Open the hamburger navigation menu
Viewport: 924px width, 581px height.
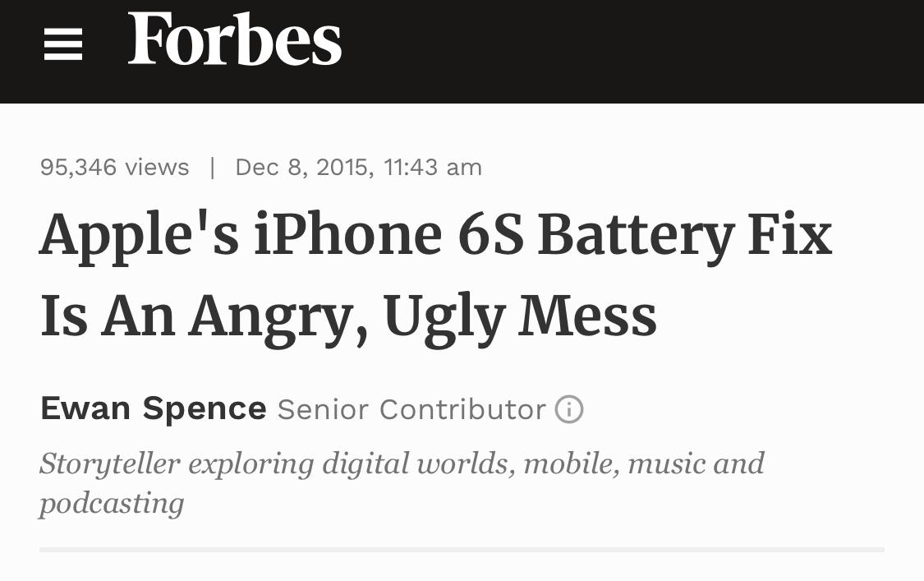63,44
